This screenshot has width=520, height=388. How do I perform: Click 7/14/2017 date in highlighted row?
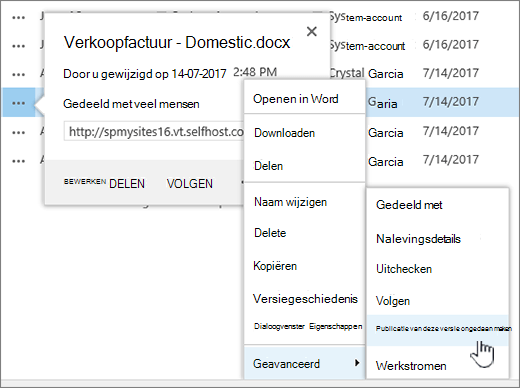(451, 102)
